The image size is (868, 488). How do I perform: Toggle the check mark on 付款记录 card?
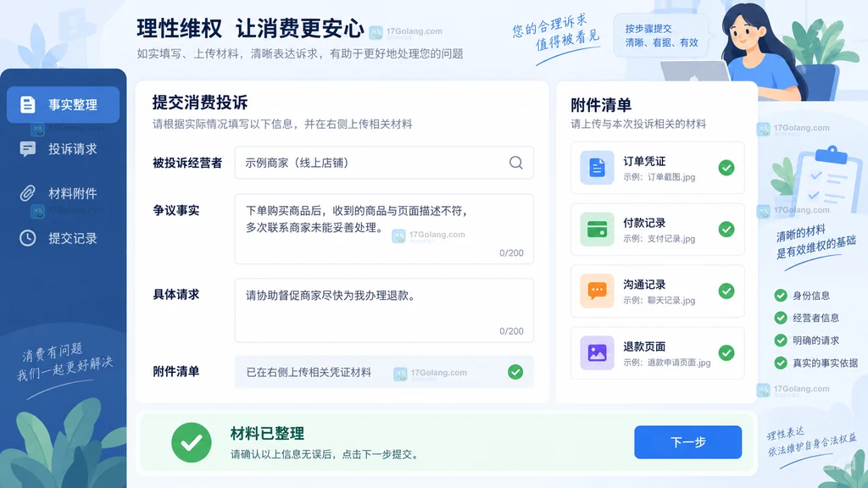726,229
